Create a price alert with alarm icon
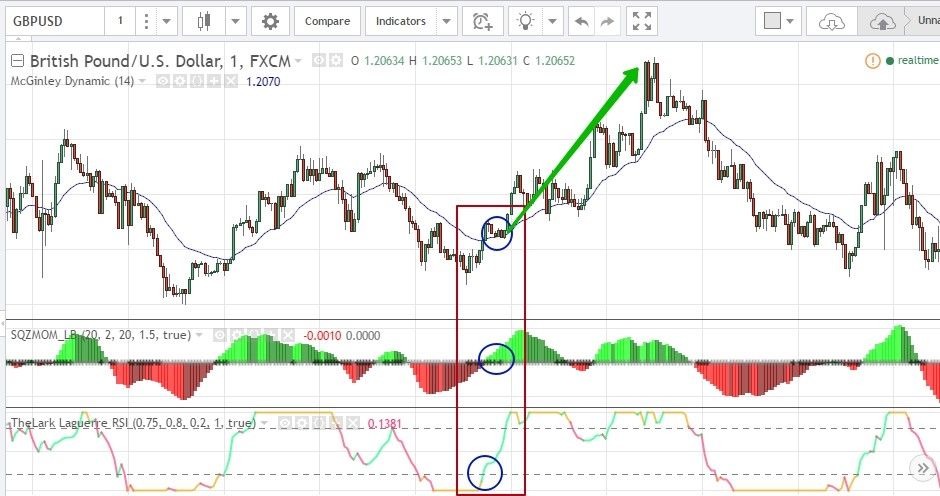 pyautogui.click(x=482, y=22)
